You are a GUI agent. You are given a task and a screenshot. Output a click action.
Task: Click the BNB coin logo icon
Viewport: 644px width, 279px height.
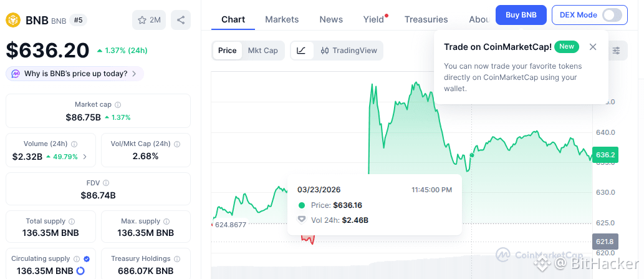(x=13, y=20)
